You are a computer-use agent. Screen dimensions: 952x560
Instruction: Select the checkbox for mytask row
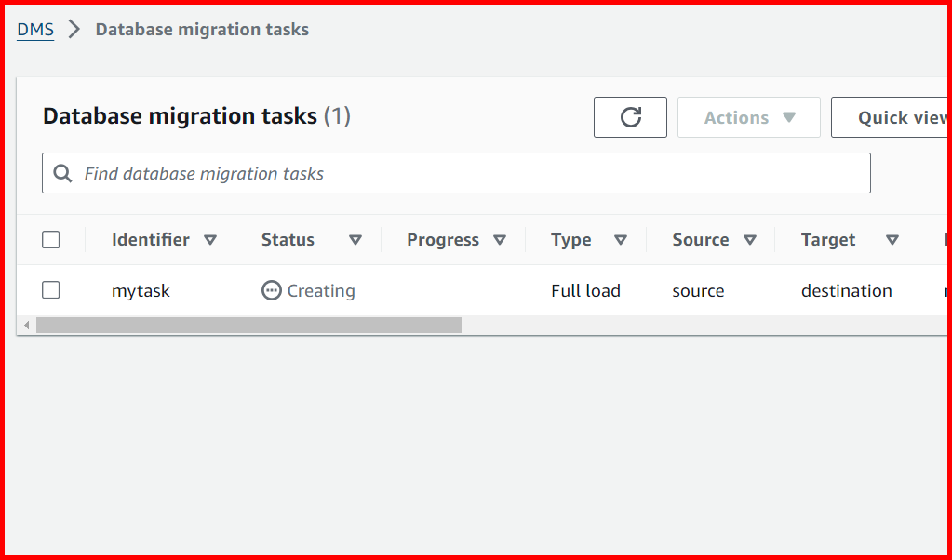point(50,289)
